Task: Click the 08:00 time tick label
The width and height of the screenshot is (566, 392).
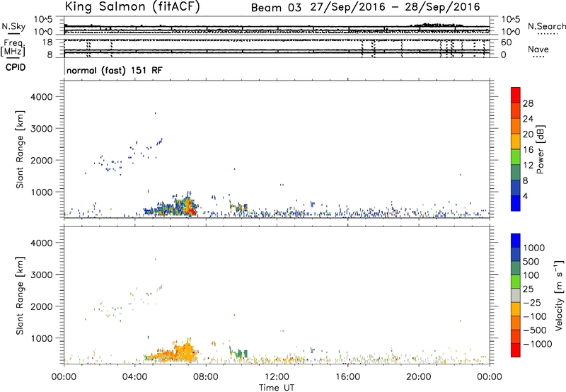Action: [206, 377]
